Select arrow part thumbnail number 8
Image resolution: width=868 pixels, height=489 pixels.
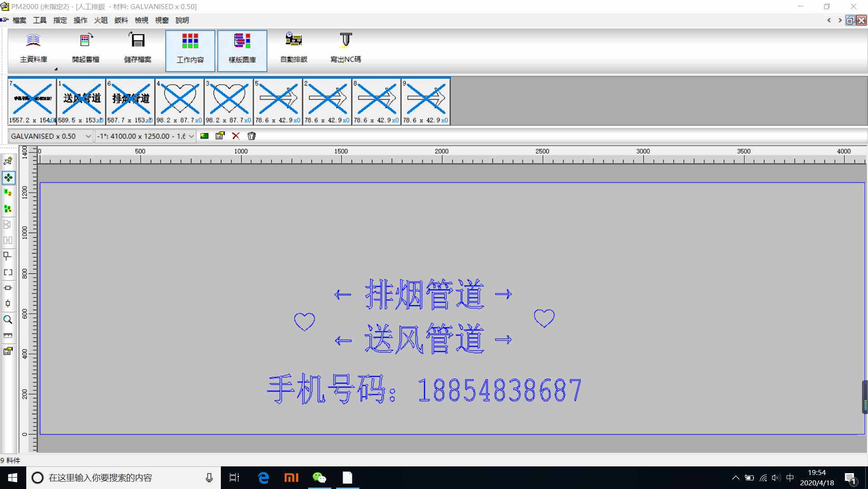[377, 101]
